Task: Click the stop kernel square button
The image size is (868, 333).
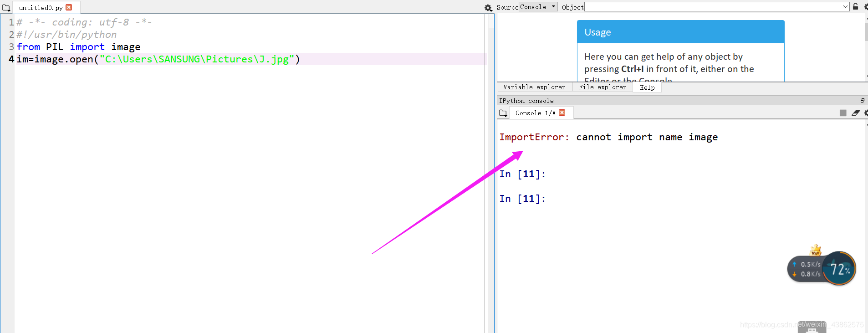Action: [843, 113]
